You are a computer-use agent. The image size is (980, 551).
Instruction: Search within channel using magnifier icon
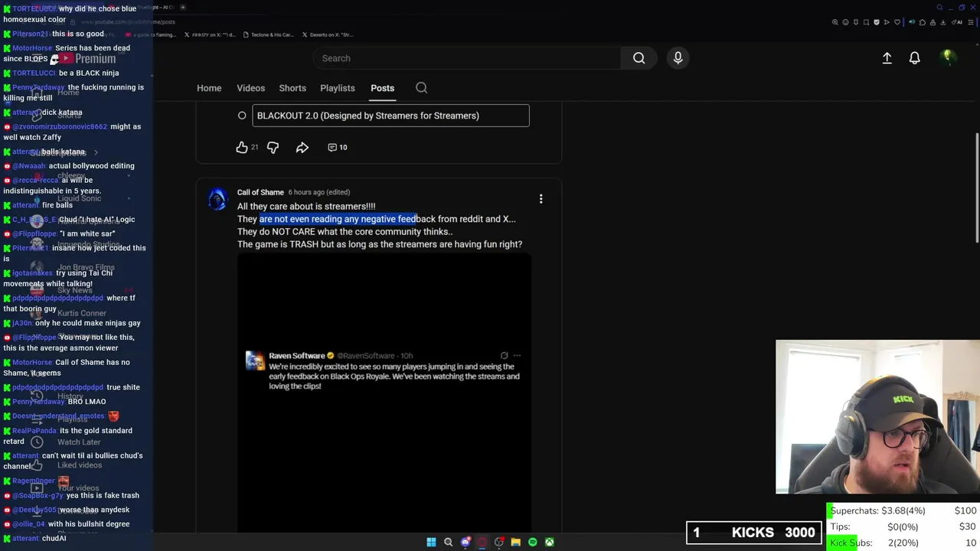point(421,88)
